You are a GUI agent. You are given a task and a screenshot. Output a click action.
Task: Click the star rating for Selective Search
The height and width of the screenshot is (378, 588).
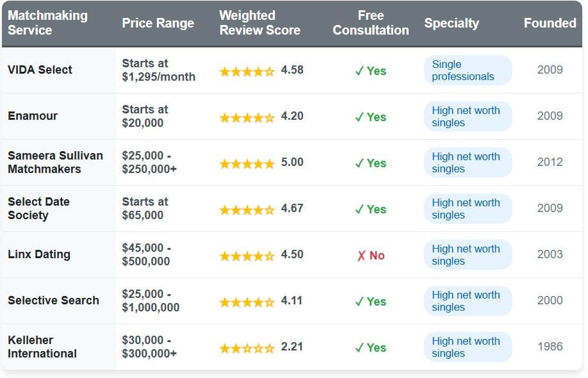tap(247, 302)
